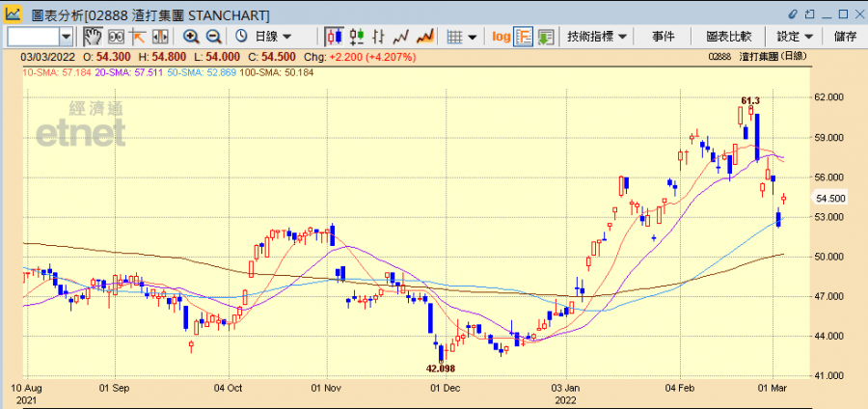Image resolution: width=868 pixels, height=409 pixels.
Task: Click the clock period icon
Action: (x=241, y=37)
